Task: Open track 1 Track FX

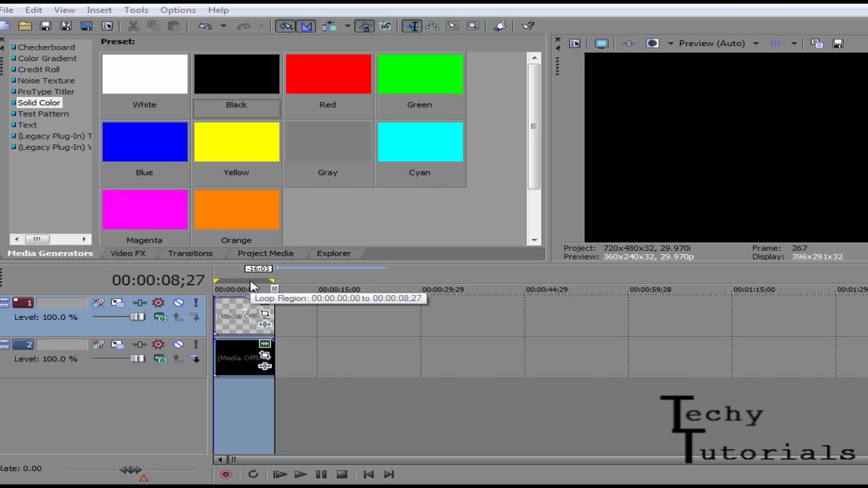Action: point(139,303)
